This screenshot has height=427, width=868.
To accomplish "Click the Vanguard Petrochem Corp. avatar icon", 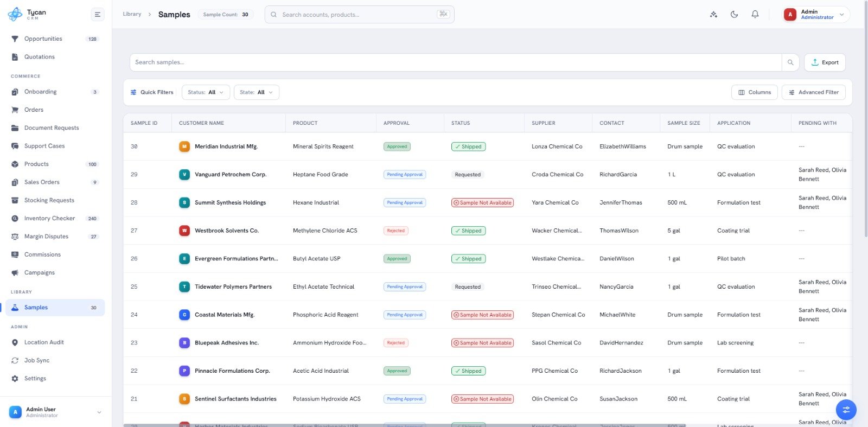I will tap(184, 175).
